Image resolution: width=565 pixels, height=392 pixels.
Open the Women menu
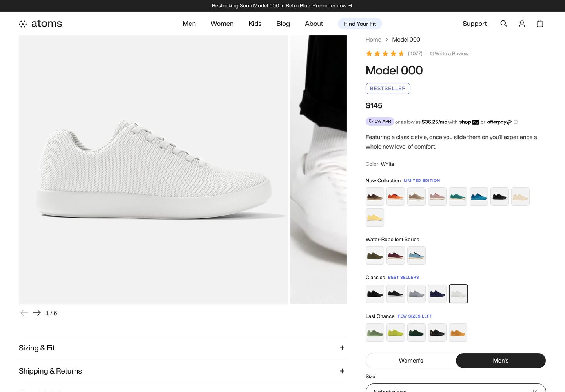click(x=222, y=24)
